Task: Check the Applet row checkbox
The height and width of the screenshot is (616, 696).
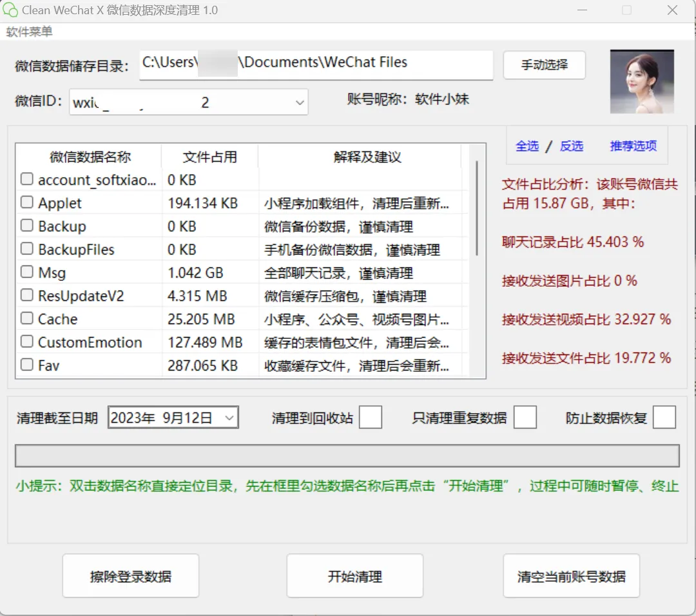Action: click(27, 202)
